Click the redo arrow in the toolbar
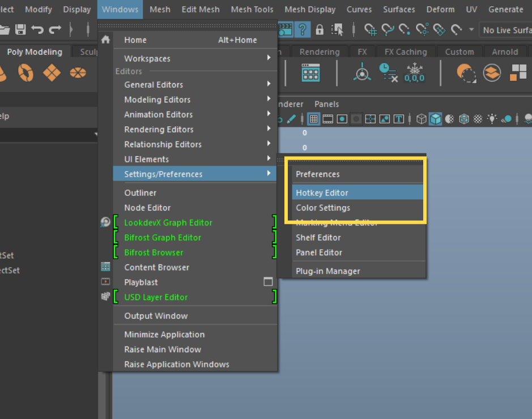 55,29
